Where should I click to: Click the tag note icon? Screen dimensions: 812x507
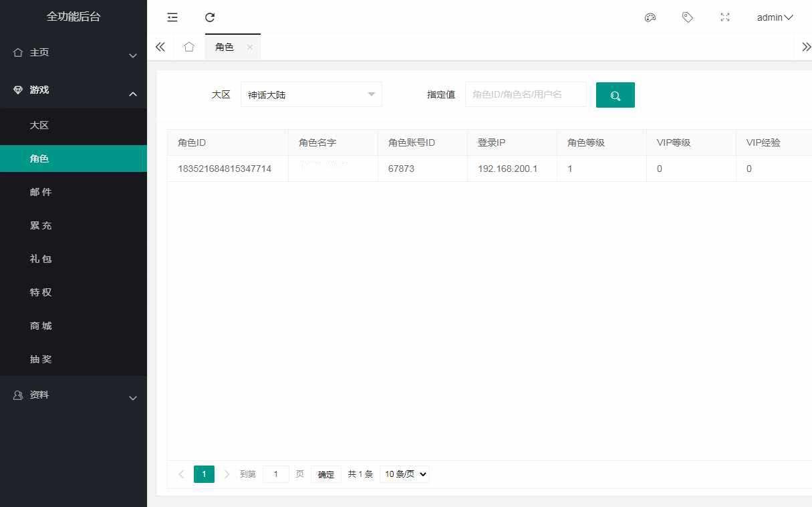(x=687, y=17)
